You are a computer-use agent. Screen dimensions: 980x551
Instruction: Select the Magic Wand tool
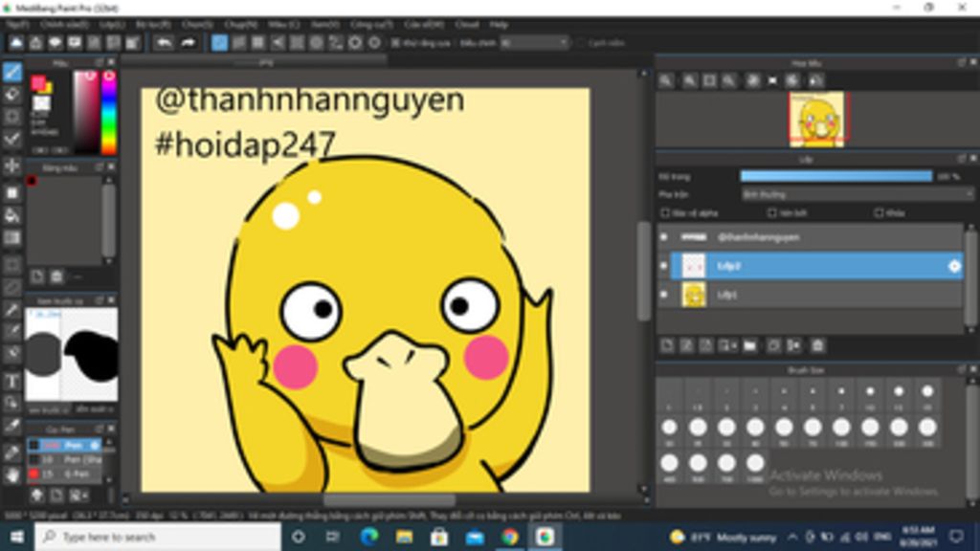[11, 309]
